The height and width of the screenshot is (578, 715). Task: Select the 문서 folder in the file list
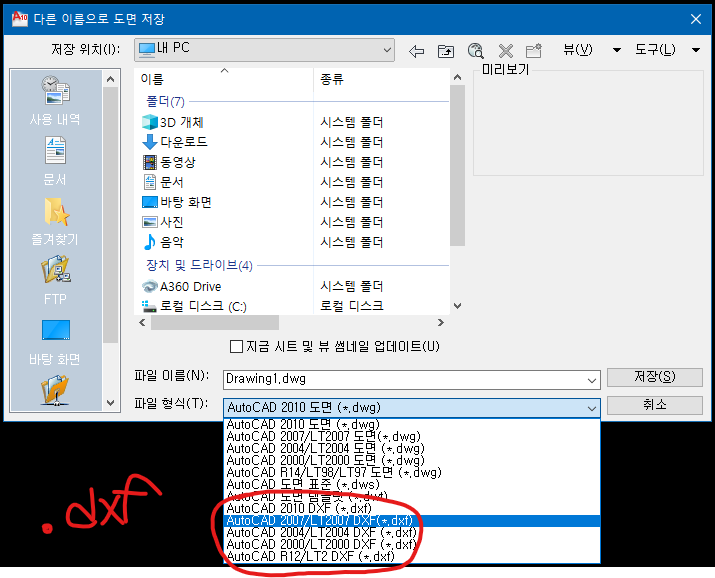point(163,182)
